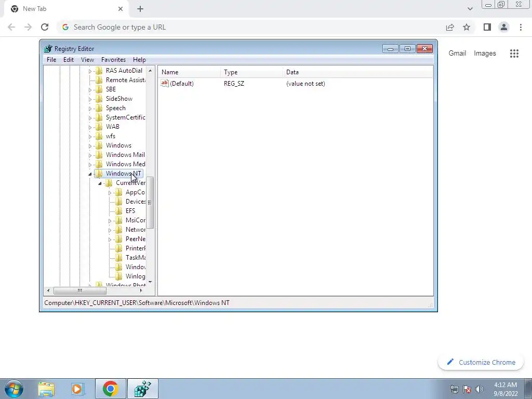Click the Windows Media folder icon
The image size is (532, 399).
[99, 164]
